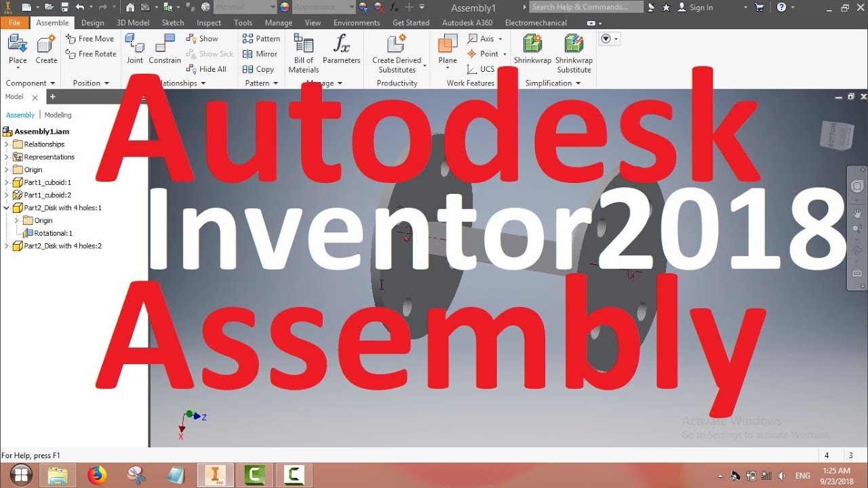
Task: Create a work Plane
Action: tap(448, 50)
